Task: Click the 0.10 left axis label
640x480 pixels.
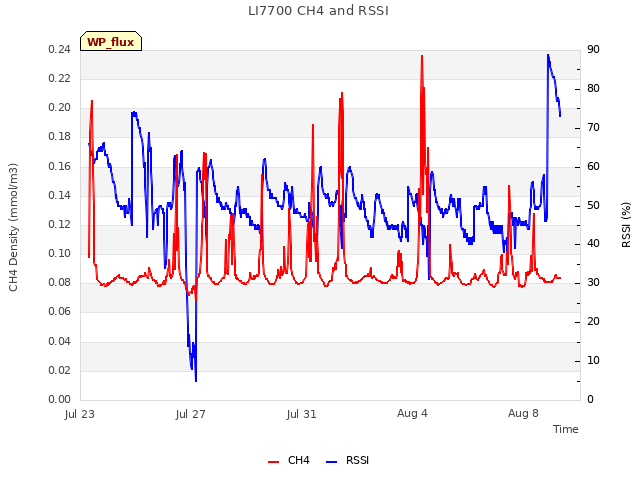Action: pos(60,253)
